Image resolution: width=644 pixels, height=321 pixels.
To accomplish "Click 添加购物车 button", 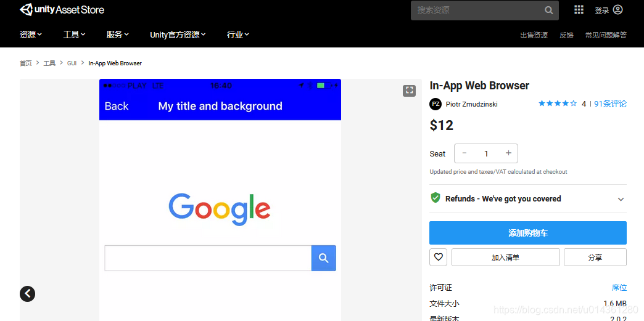I will pos(528,233).
